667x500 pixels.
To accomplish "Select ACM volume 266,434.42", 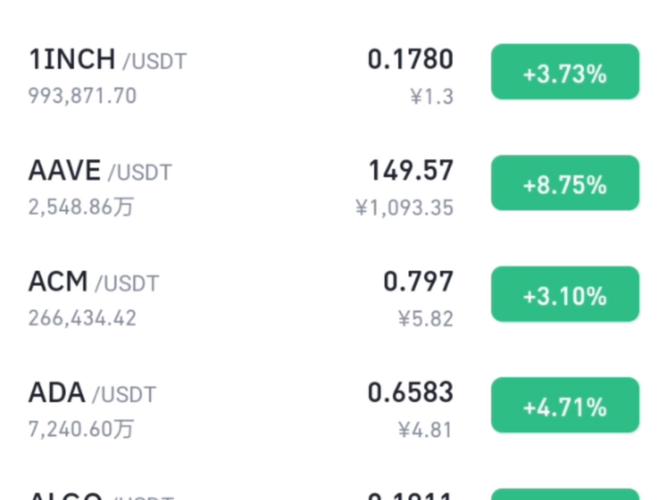I will tap(83, 318).
